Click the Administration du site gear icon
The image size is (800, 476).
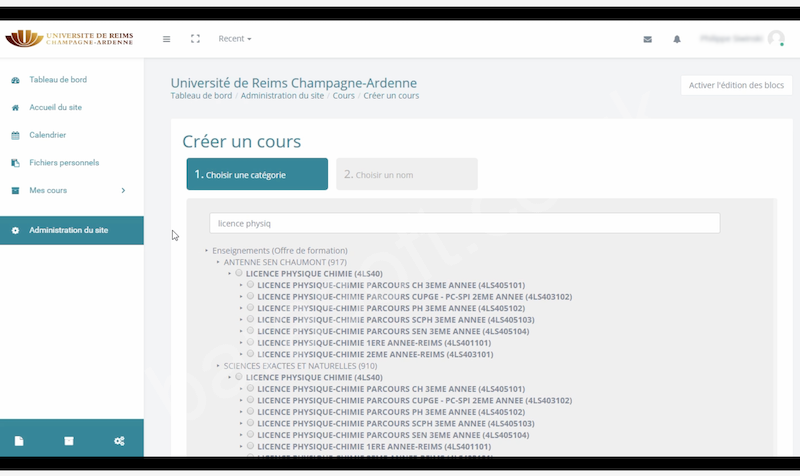15,231
